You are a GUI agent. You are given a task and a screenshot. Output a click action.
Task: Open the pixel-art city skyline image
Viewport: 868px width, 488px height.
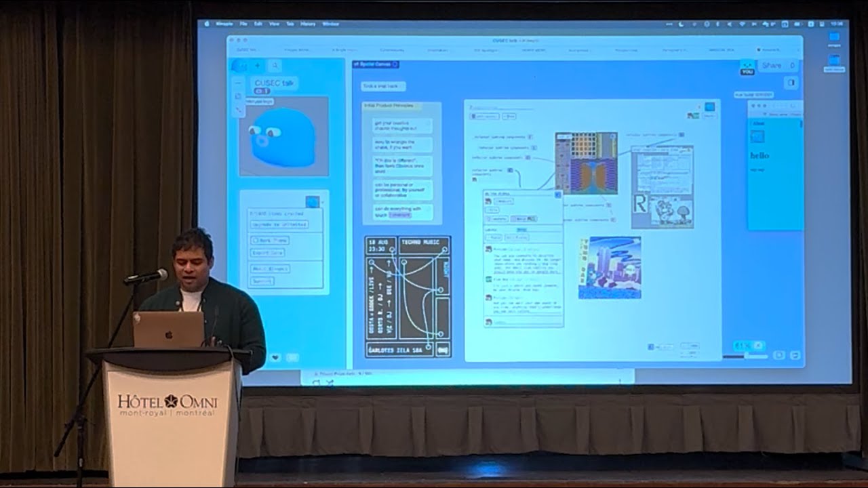point(610,268)
